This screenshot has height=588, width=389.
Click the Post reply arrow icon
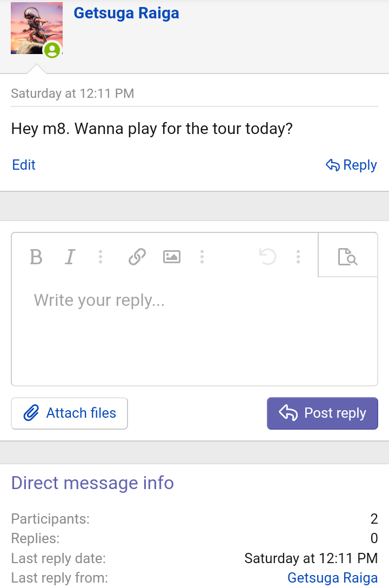[288, 413]
